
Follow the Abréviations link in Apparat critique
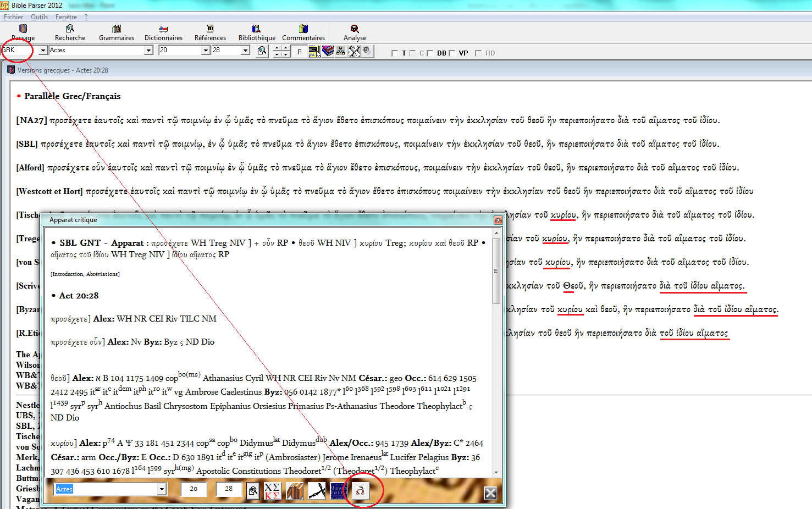(102, 274)
